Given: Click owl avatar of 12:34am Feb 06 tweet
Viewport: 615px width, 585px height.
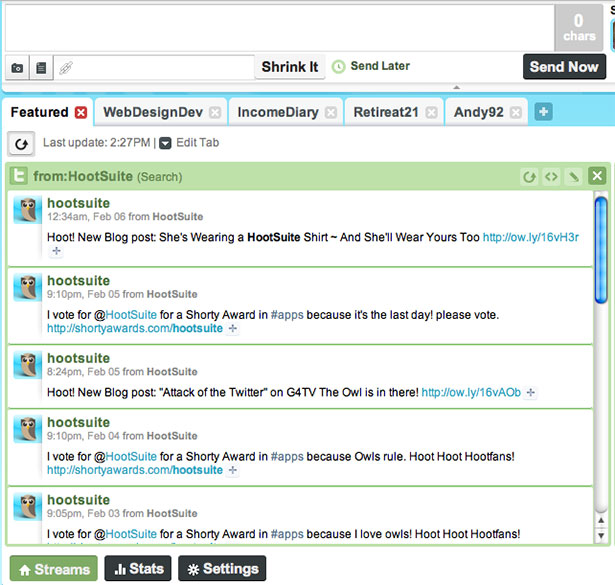Looking at the screenshot, I should pyautogui.click(x=27, y=210).
